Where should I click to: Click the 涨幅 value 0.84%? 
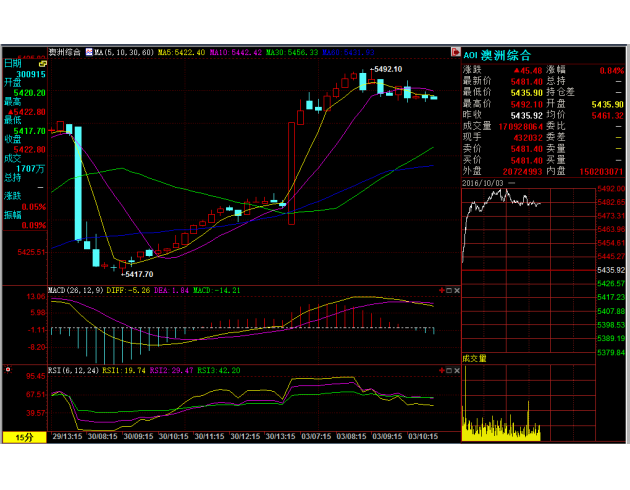point(612,71)
